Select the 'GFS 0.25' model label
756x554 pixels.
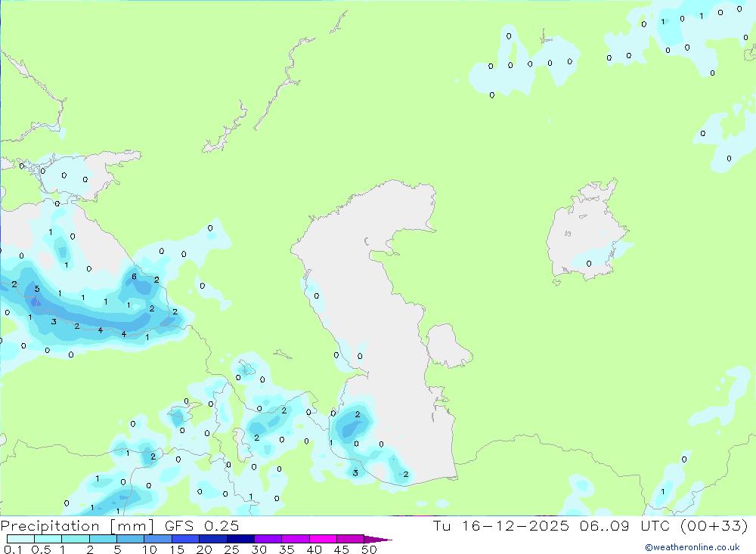(202, 525)
